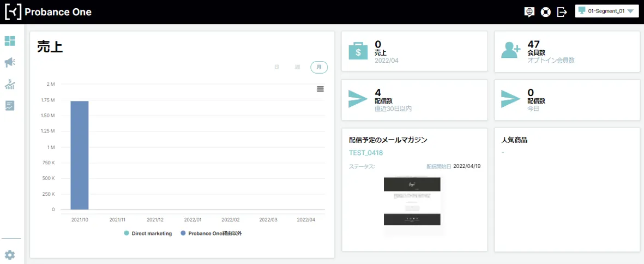
Task: Select monthly view (月) toggle
Action: [x=319, y=67]
